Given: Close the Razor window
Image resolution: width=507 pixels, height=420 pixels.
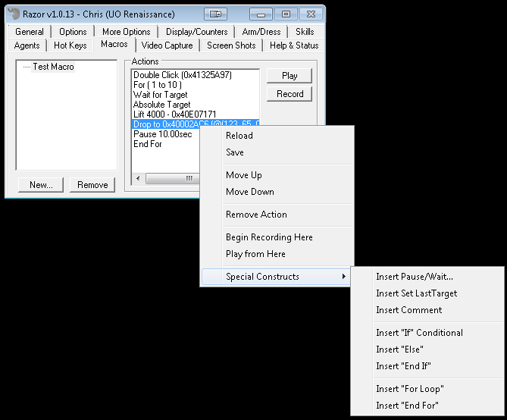Looking at the screenshot, I should click(x=311, y=14).
